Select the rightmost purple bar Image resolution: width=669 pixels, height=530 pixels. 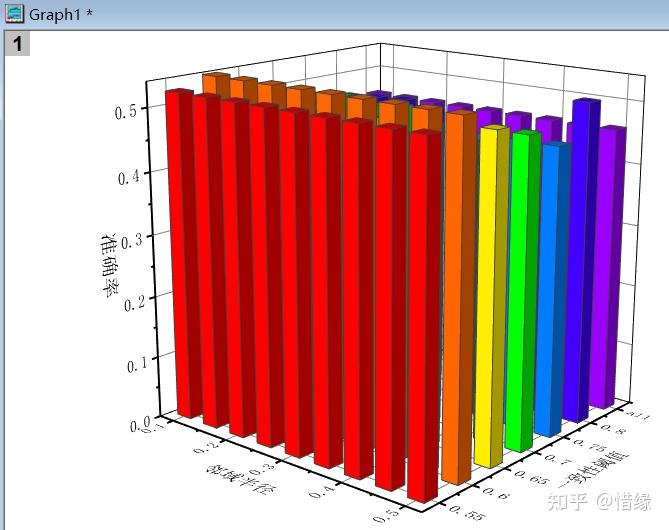point(608,267)
